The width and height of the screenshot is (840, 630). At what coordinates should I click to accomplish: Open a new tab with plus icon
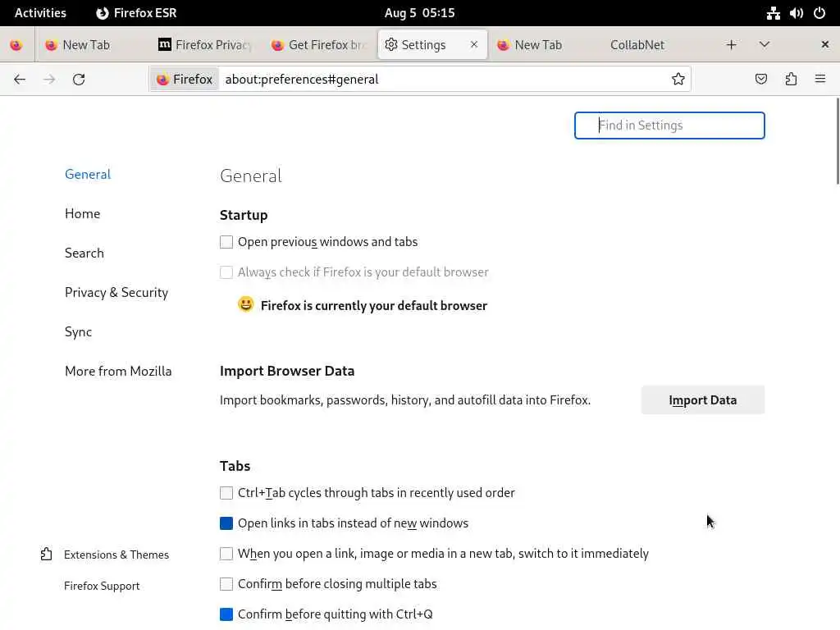click(x=731, y=45)
